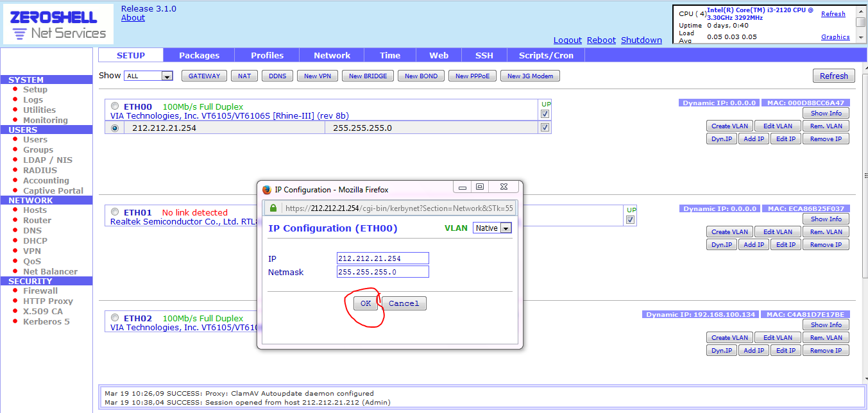The image size is (868, 413).
Task: Switch to the SSH tab
Action: tap(484, 55)
